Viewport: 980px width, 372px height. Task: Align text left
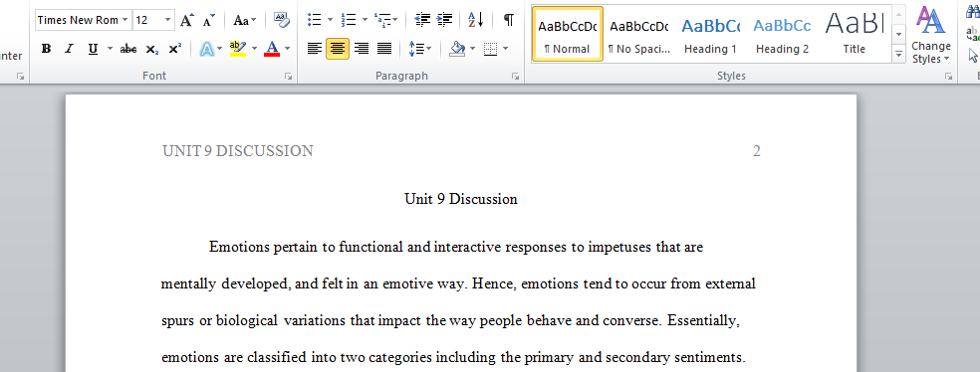(x=315, y=49)
